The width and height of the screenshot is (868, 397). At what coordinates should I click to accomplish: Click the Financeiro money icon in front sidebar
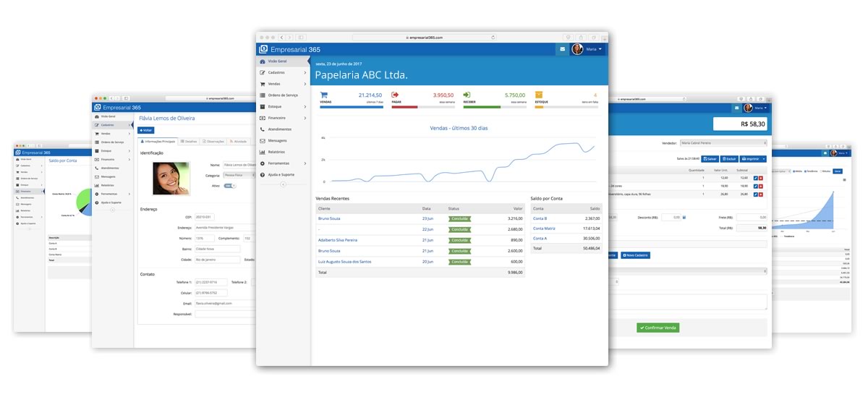pyautogui.click(x=263, y=118)
